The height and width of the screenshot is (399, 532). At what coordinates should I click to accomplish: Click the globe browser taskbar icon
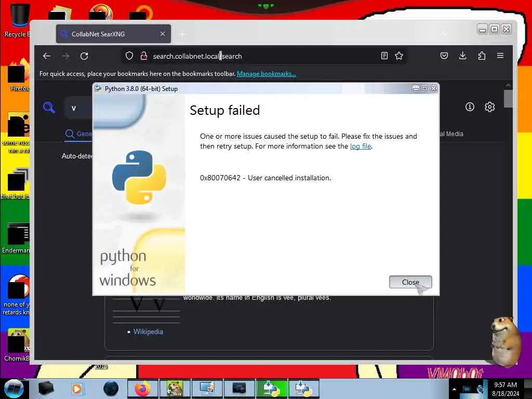point(111,389)
